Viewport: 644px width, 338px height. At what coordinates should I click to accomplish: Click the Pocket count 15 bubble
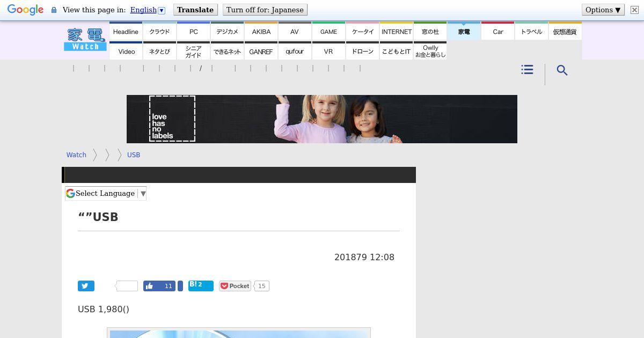261,286
